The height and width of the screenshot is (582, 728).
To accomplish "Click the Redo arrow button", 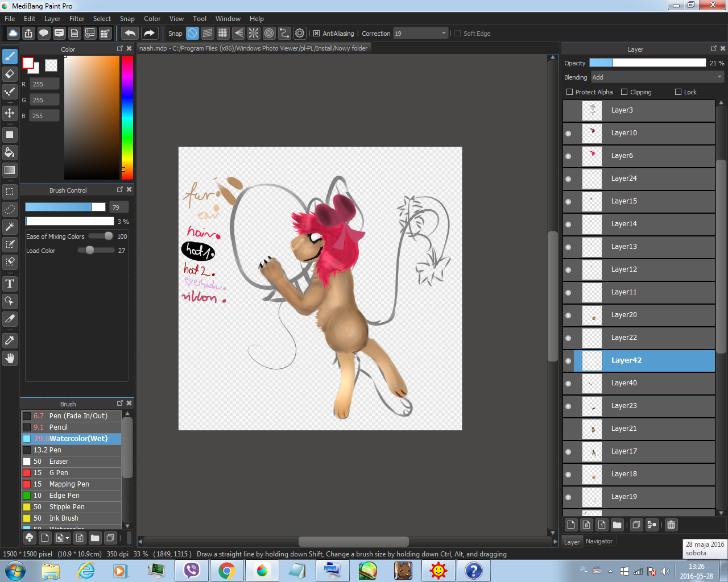I will coord(149,33).
